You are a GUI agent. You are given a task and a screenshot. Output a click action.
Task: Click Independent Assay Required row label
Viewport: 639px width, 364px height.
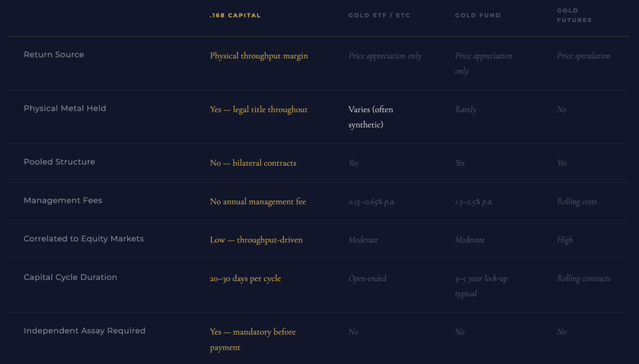pyautogui.click(x=84, y=330)
